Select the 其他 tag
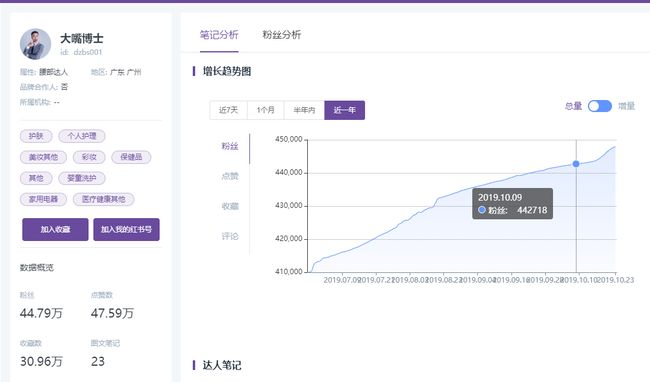The height and width of the screenshot is (382, 650). 36,178
